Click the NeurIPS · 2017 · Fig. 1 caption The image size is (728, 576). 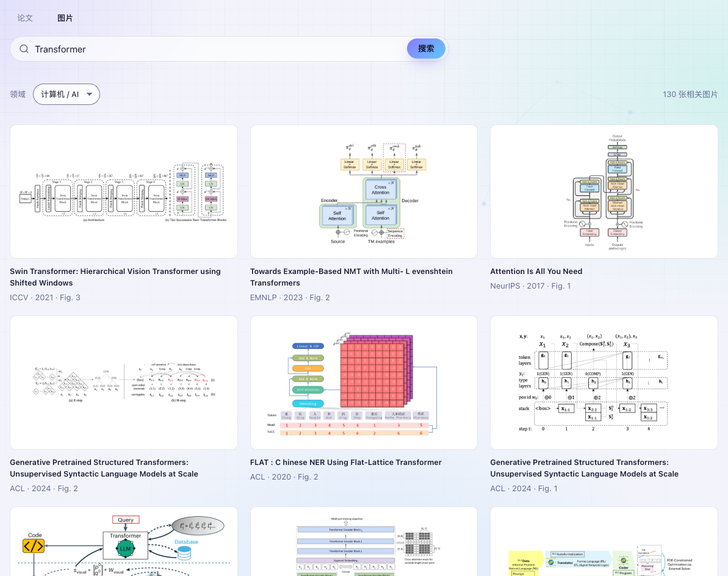click(531, 286)
